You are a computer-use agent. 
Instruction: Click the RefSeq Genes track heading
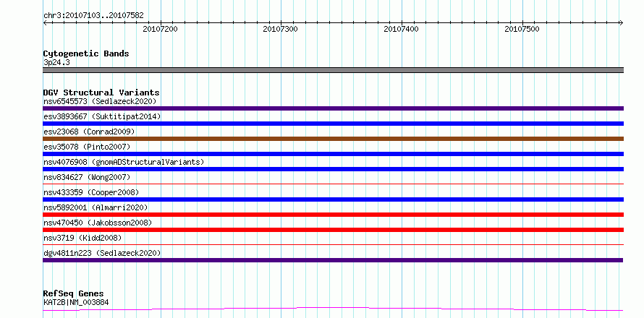pyautogui.click(x=73, y=293)
